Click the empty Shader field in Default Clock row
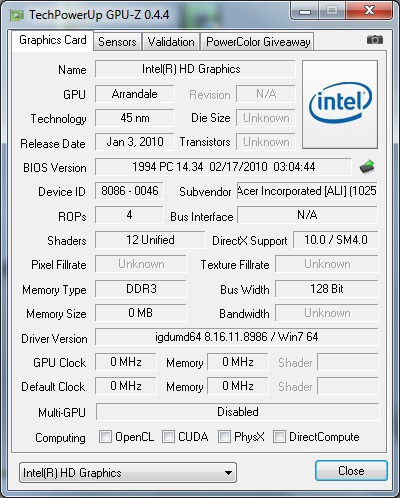Viewport: 401px width, 498px height. tap(348, 386)
